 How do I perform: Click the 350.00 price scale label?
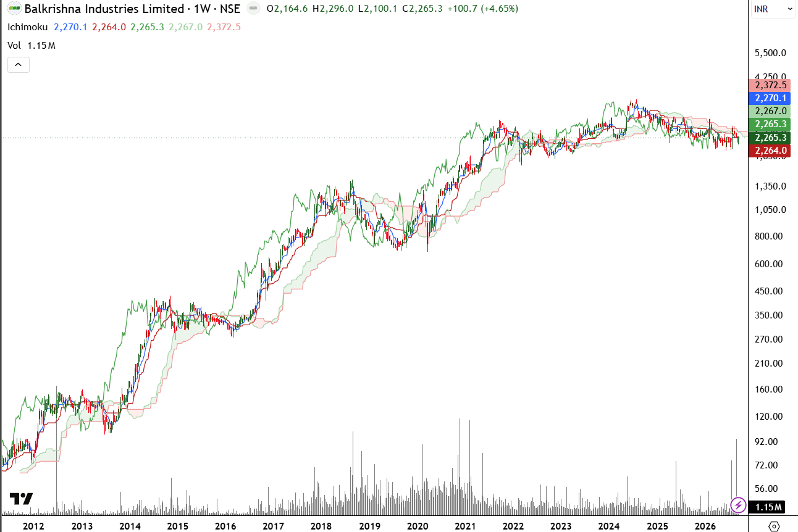[x=768, y=315]
